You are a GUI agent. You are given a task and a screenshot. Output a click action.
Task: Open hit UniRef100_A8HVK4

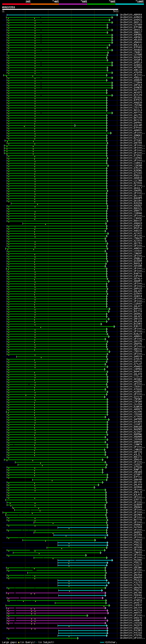click(131, 15)
